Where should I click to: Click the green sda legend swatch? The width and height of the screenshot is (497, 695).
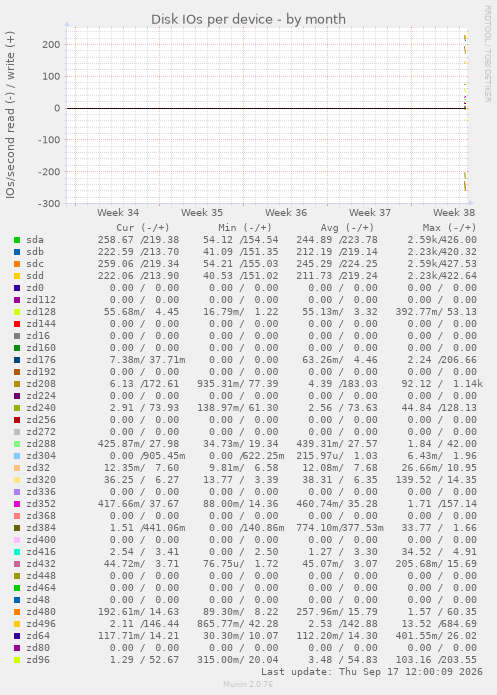(17, 240)
